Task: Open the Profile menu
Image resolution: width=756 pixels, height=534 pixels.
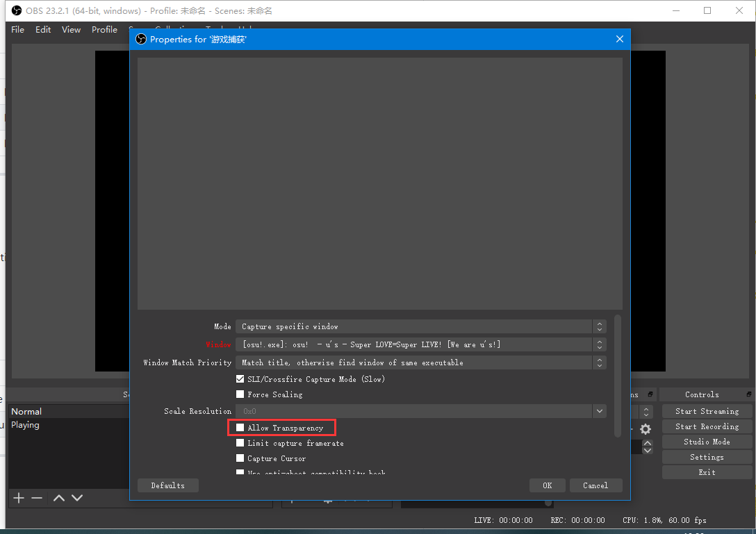Action: coord(104,29)
